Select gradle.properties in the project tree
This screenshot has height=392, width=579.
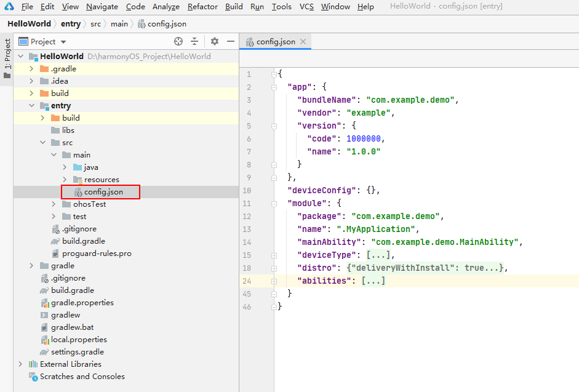click(x=82, y=303)
